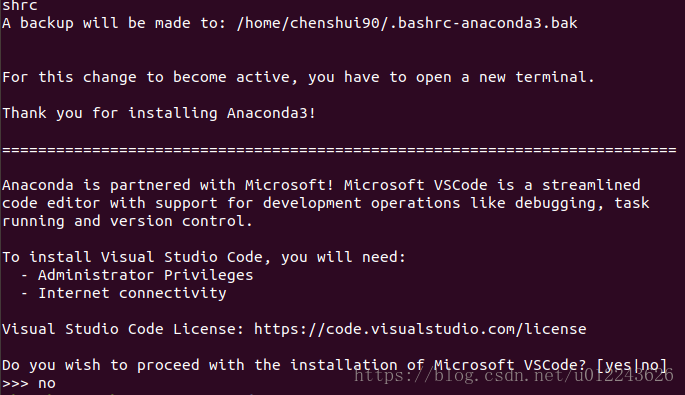Click the word 'Microsoft!' in the partner line
The width and height of the screenshot is (685, 395).
pyautogui.click(x=289, y=185)
